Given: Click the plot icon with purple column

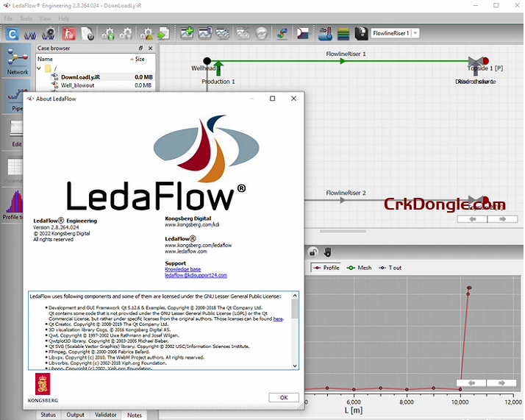Looking at the screenshot, I should point(205,33).
